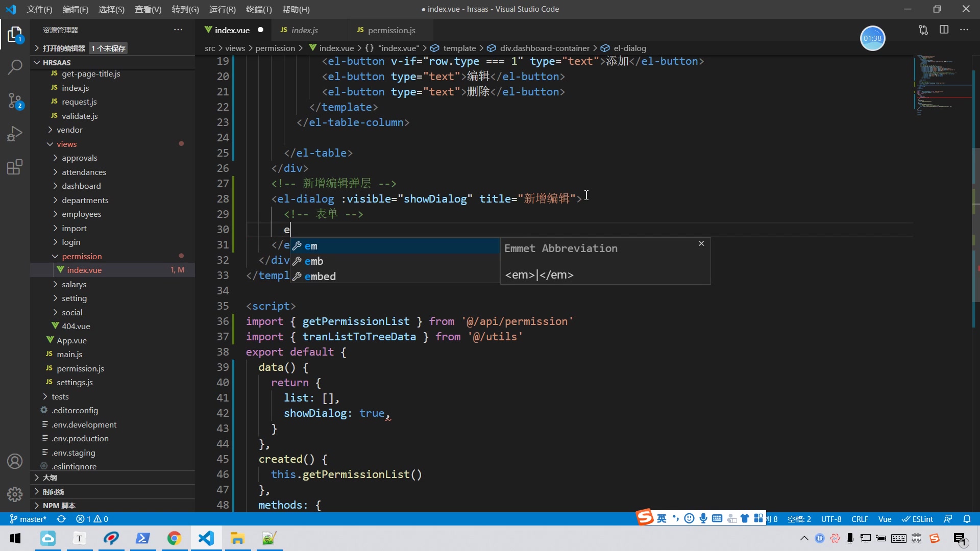Open PowerShell from the taskbar
Screen dimensions: 980x551
pyautogui.click(x=142, y=538)
